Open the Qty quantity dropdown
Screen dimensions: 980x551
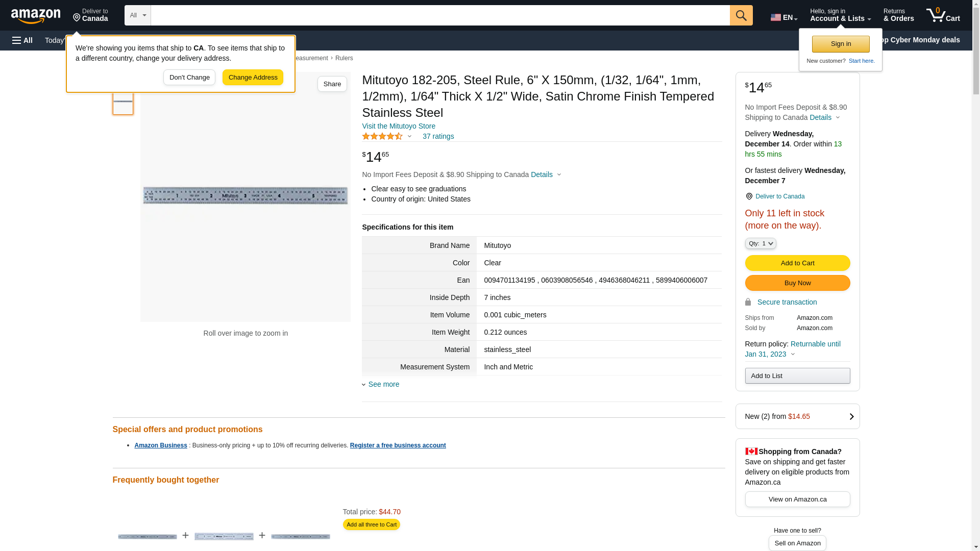pyautogui.click(x=760, y=243)
